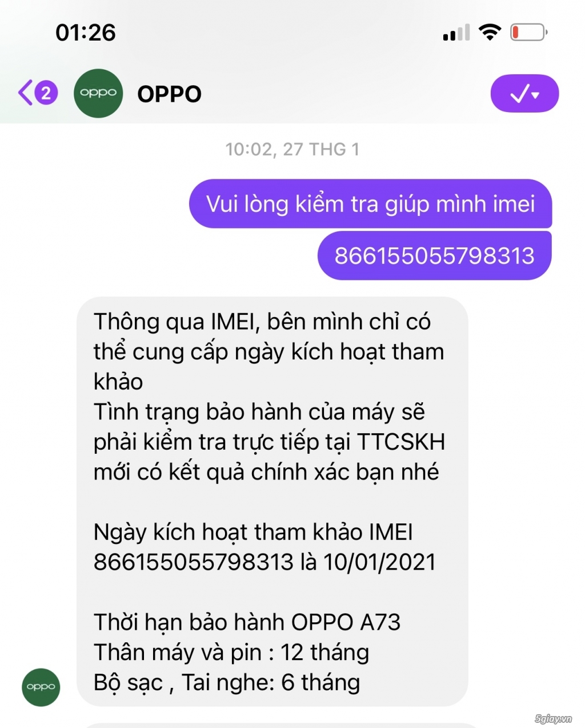Tap IMEI 866155055798313 in OPPO's reply
585x728 pixels.
tap(194, 562)
